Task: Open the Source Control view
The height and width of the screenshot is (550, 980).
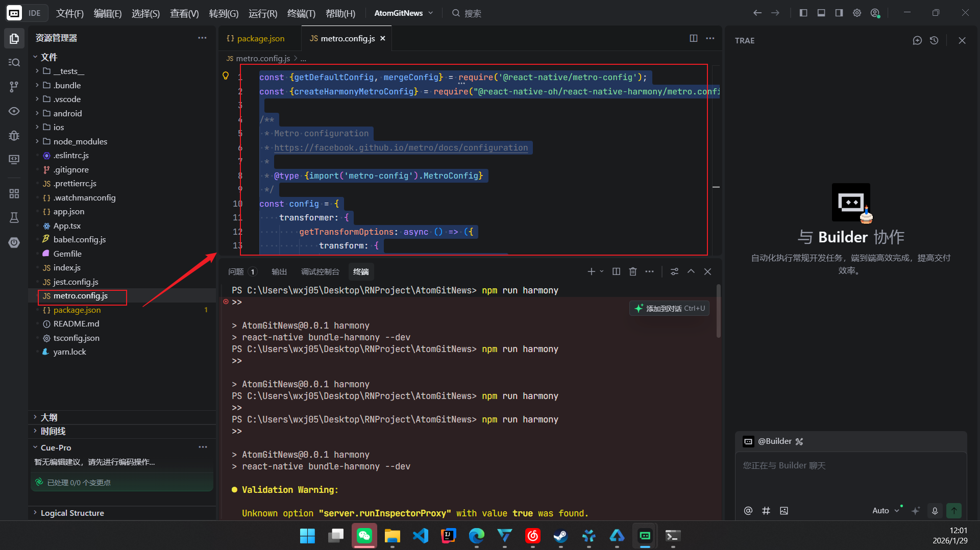Action: click(14, 87)
